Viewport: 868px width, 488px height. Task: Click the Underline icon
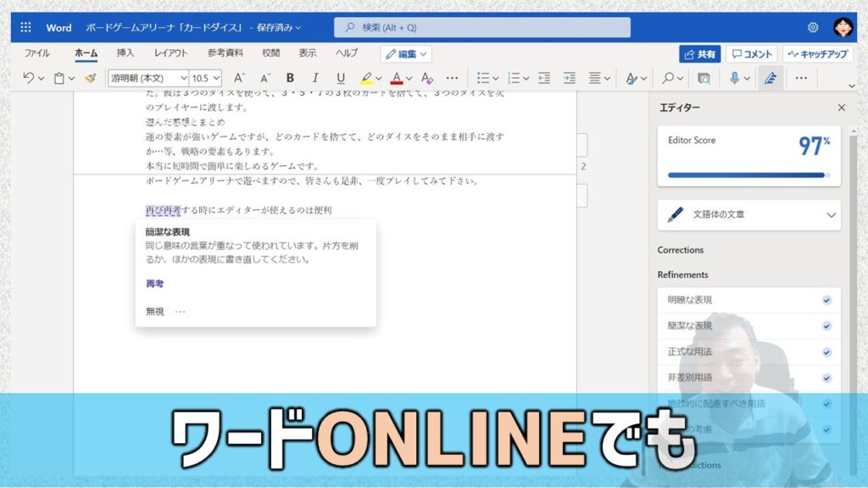341,78
